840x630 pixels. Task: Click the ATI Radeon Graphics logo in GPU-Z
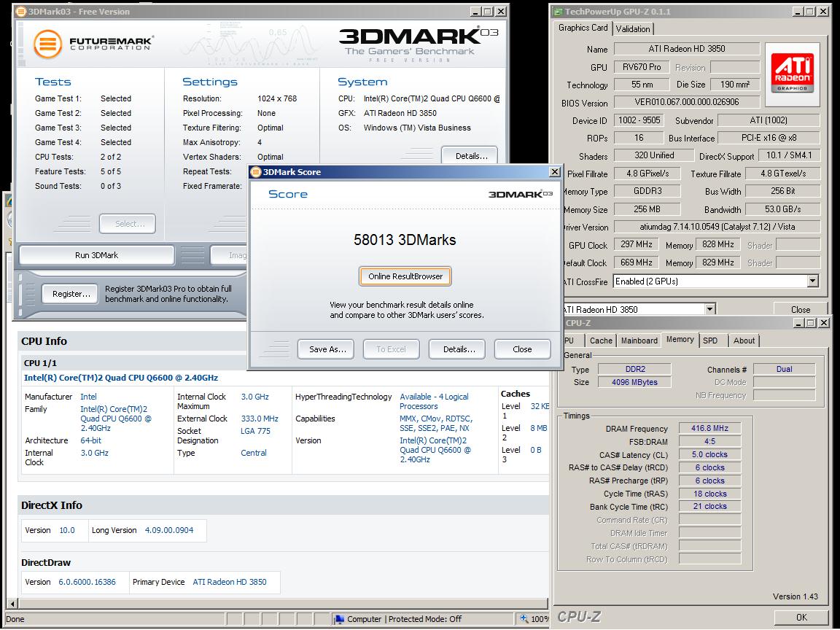tap(793, 74)
